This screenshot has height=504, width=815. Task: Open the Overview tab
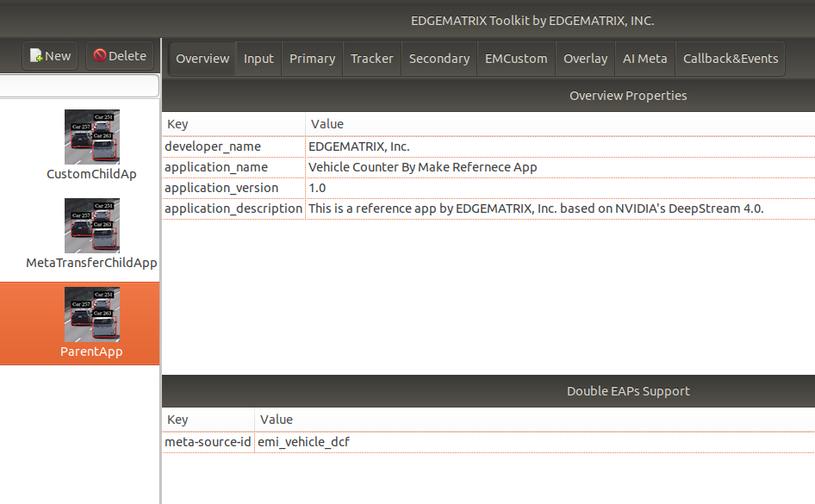point(202,59)
